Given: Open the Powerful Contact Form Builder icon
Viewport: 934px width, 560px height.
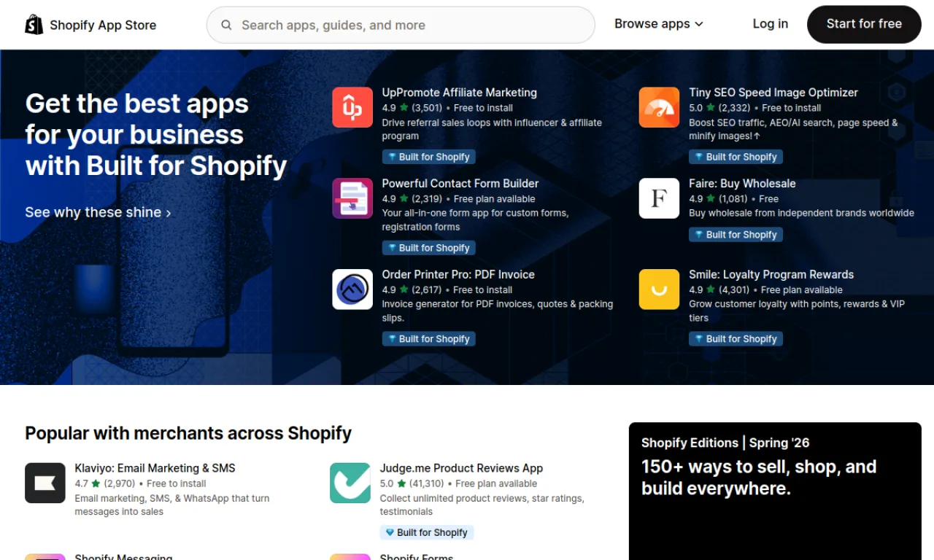Looking at the screenshot, I should [352, 198].
